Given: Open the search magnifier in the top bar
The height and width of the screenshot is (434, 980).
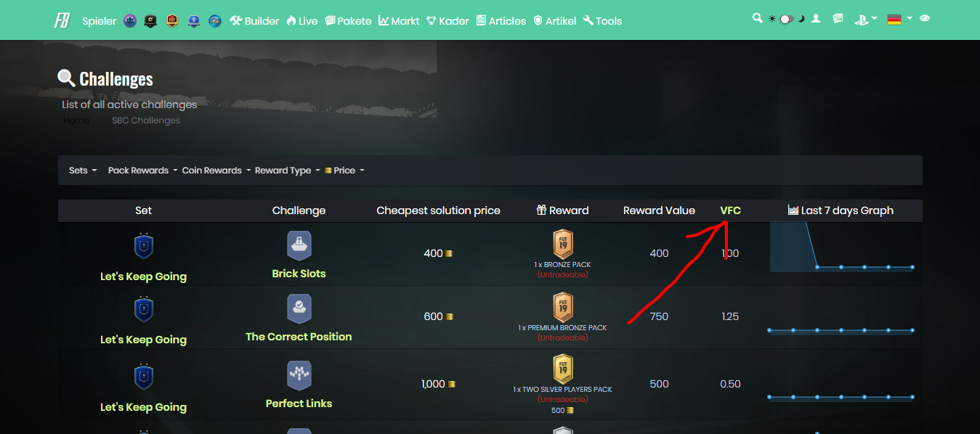Looking at the screenshot, I should [757, 18].
